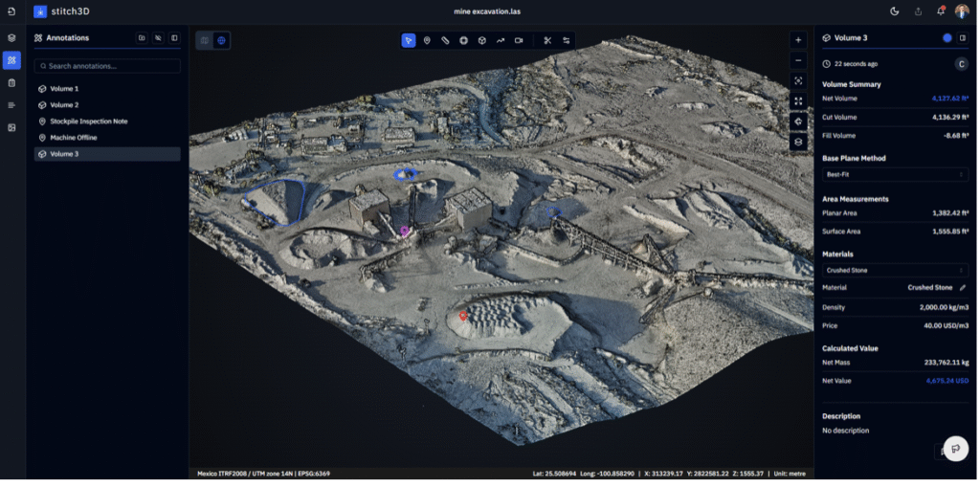
Task: Open the notifications bell
Action: (x=941, y=11)
